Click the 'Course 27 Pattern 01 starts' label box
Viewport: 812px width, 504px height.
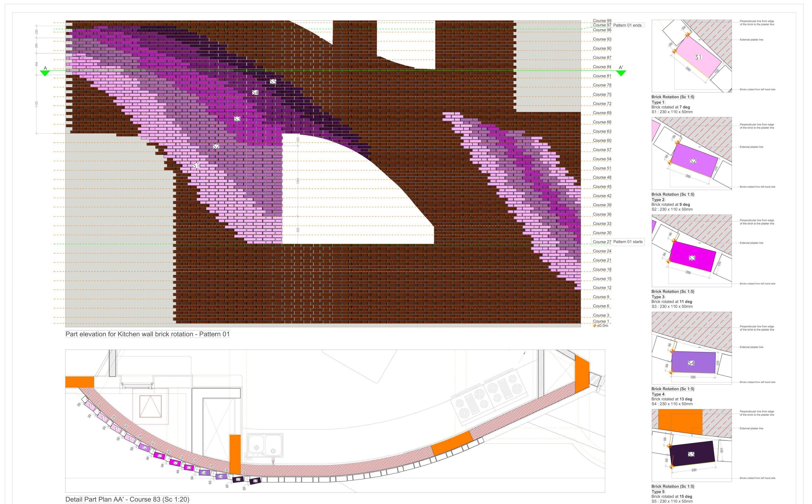tap(618, 242)
